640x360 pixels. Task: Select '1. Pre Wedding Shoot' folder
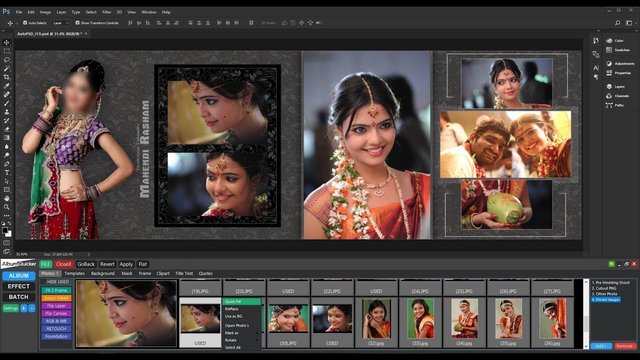611,282
